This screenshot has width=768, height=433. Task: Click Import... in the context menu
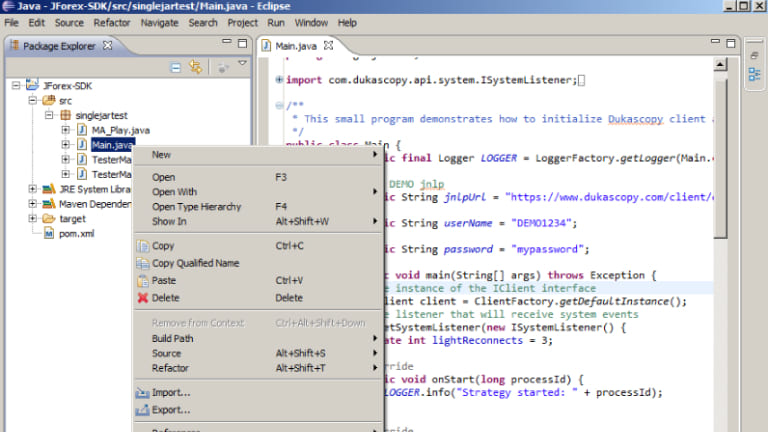tap(170, 393)
